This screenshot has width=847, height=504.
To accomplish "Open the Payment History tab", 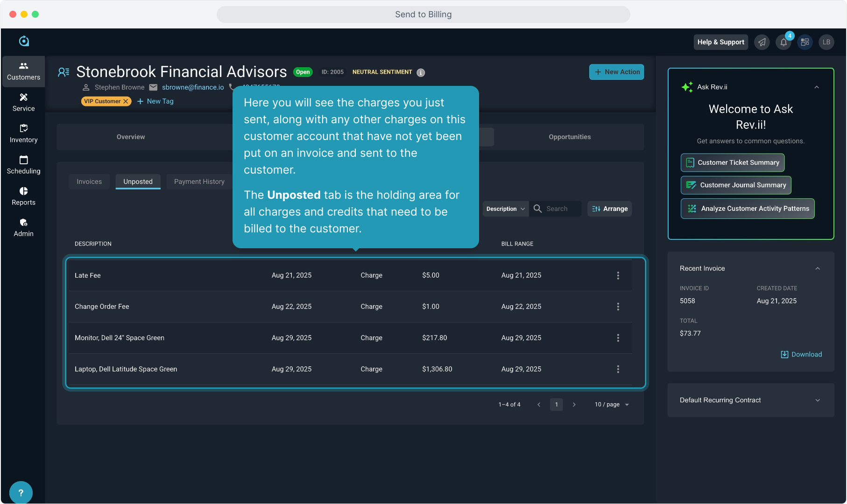I will [199, 182].
